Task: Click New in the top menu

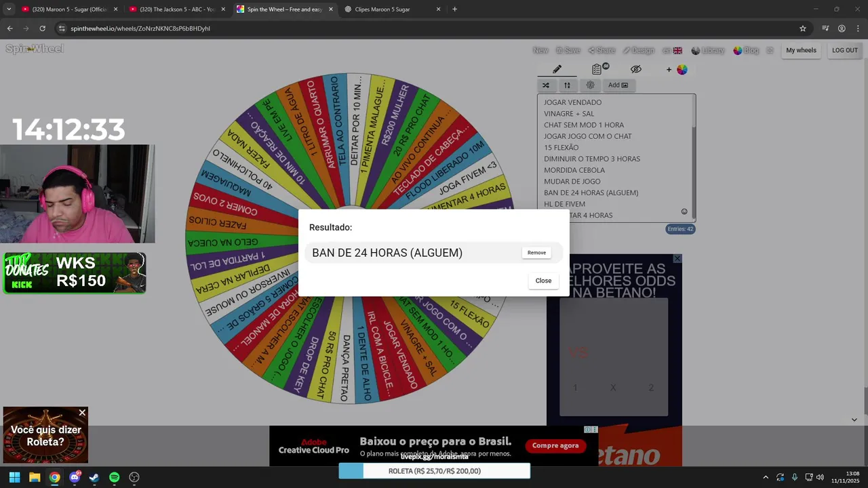Action: pyautogui.click(x=540, y=50)
